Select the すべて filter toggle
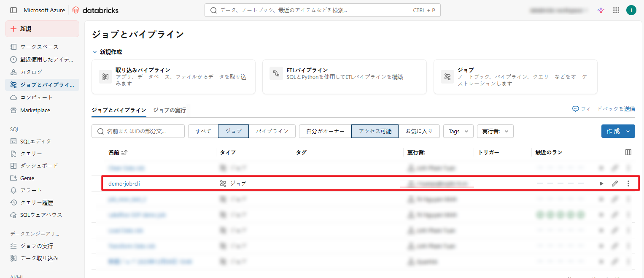644x278 pixels. [203, 131]
